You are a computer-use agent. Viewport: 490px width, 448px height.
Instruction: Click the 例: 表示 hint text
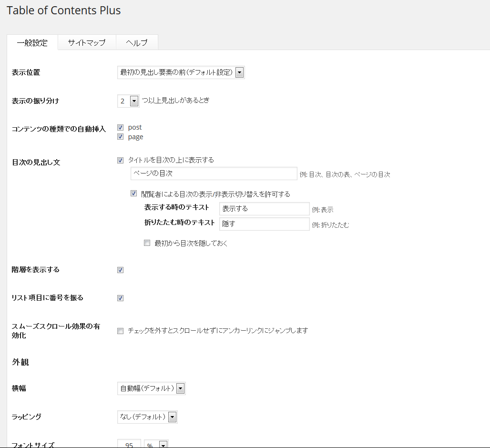point(323,210)
